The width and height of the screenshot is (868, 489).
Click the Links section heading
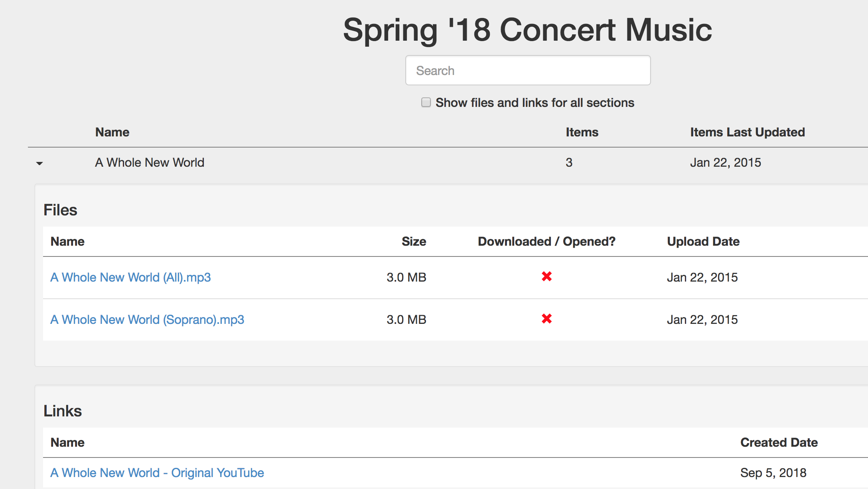tap(63, 411)
